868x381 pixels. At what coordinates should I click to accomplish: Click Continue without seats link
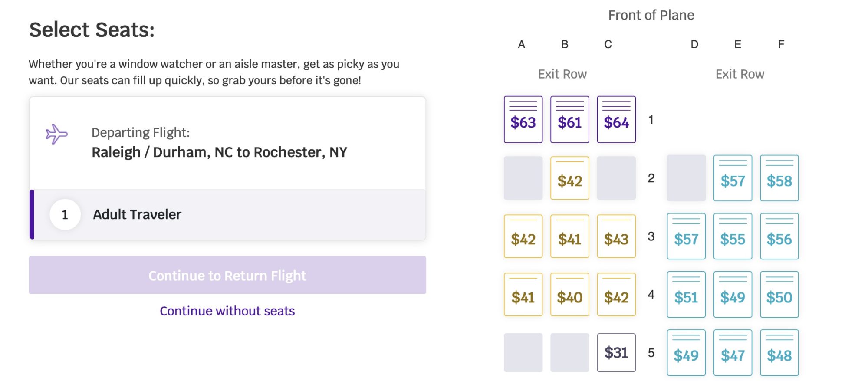point(227,311)
